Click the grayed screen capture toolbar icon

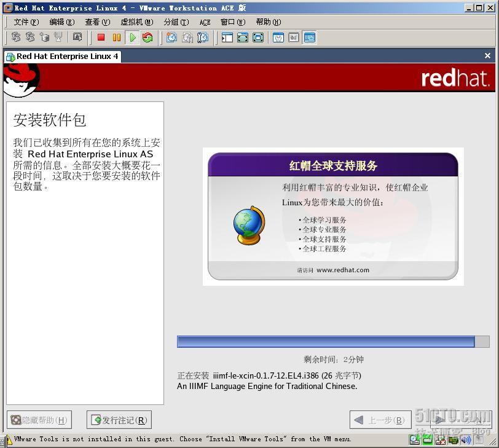77,37
